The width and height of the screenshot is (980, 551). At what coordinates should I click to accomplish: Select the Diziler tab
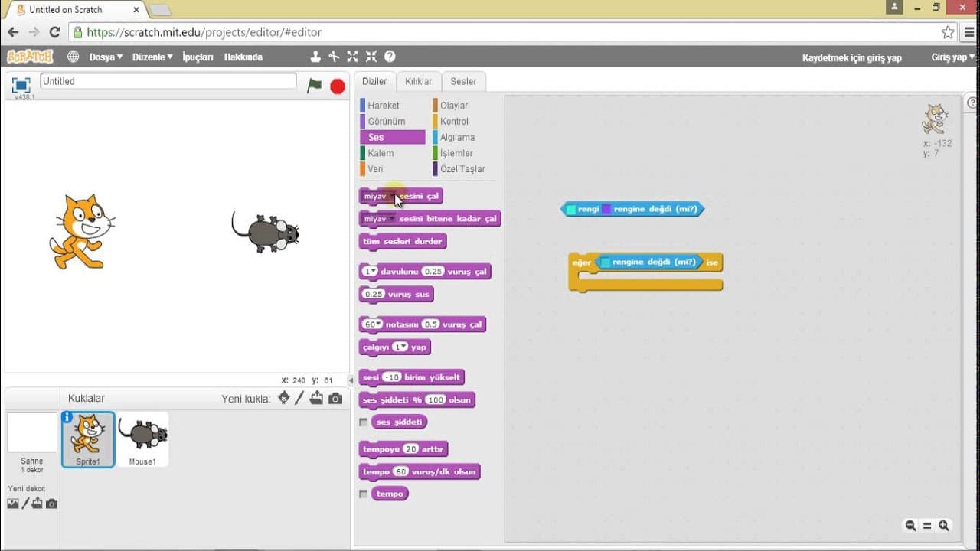pyautogui.click(x=374, y=81)
